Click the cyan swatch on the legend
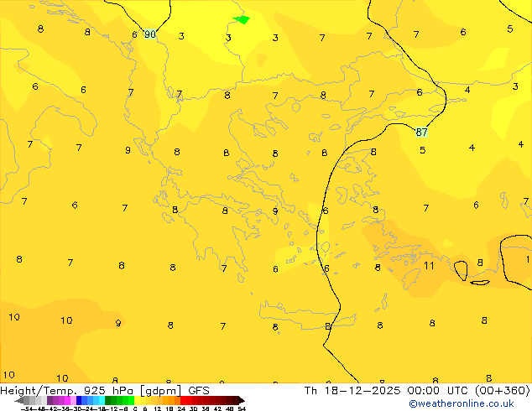The width and height of the screenshot is (532, 411). point(102,400)
